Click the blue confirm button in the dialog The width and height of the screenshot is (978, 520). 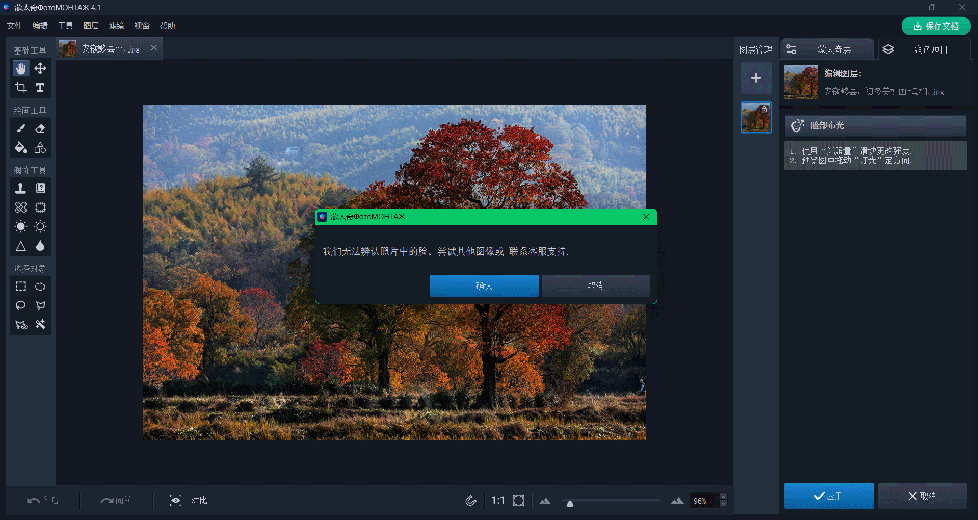point(484,286)
